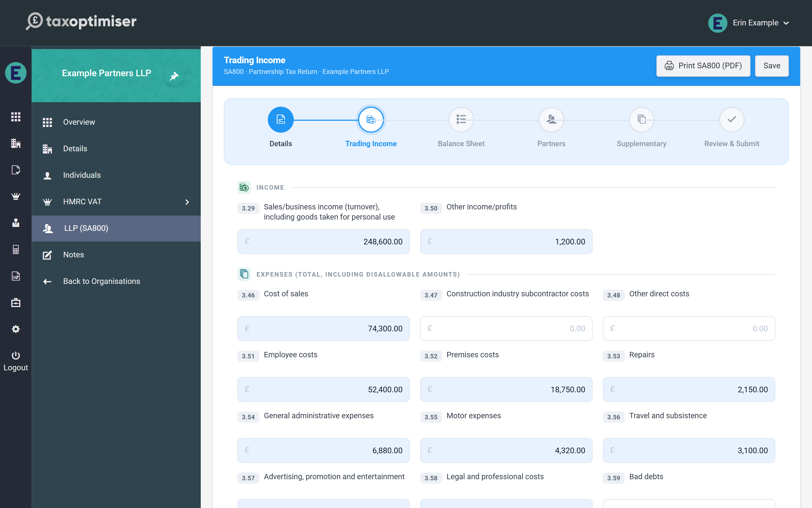Screen dimensions: 812x508
Task: Click the 3.29 box number badge
Action: [x=248, y=208]
